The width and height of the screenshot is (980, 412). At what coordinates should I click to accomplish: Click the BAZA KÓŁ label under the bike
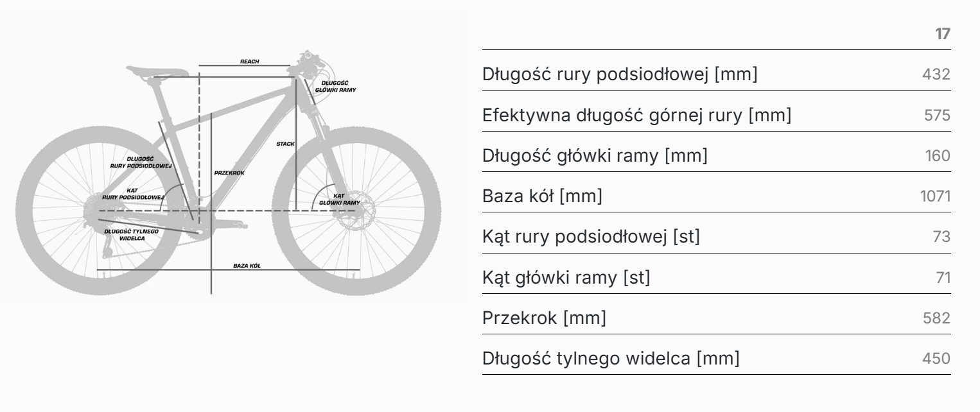pos(247,265)
